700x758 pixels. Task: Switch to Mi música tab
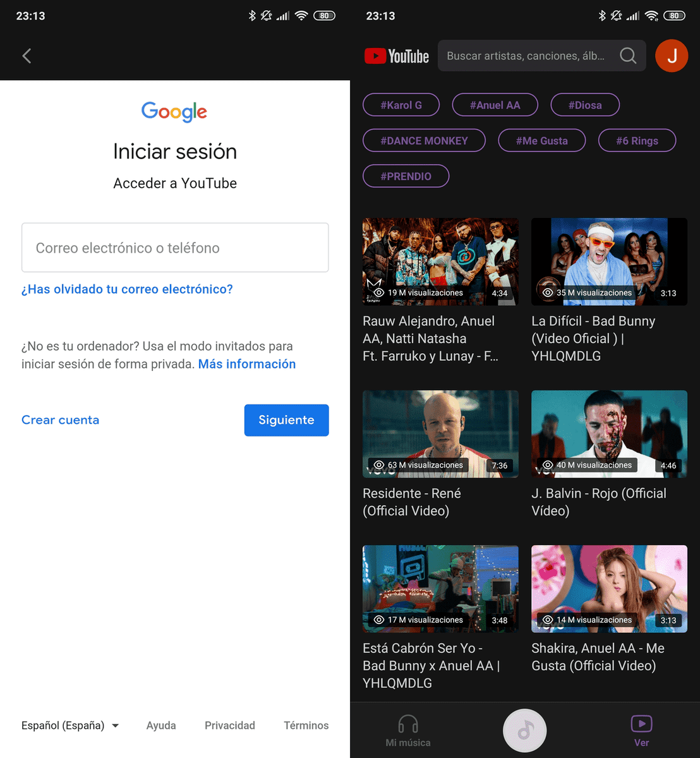point(408,730)
